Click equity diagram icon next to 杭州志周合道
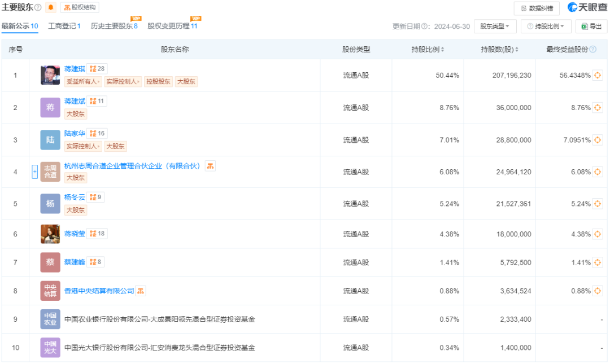Screen dimensions: 610x364 pyautogui.click(x=210, y=165)
